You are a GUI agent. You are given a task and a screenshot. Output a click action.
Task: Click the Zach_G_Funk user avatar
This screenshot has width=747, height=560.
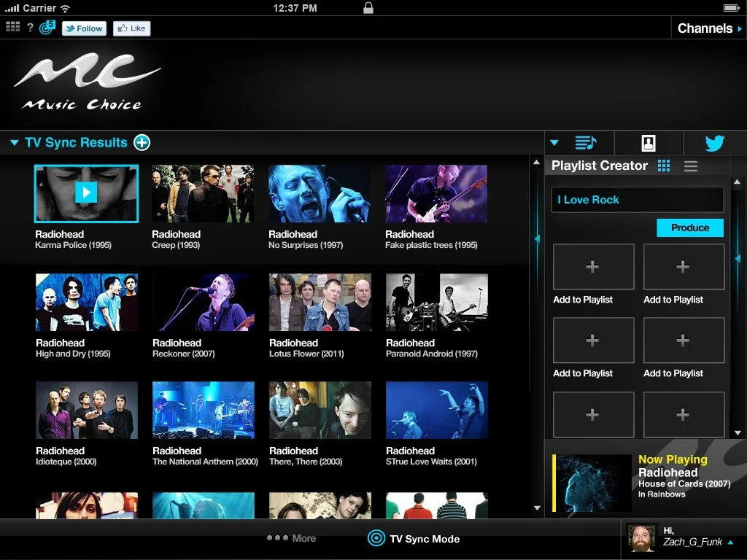[x=641, y=538]
